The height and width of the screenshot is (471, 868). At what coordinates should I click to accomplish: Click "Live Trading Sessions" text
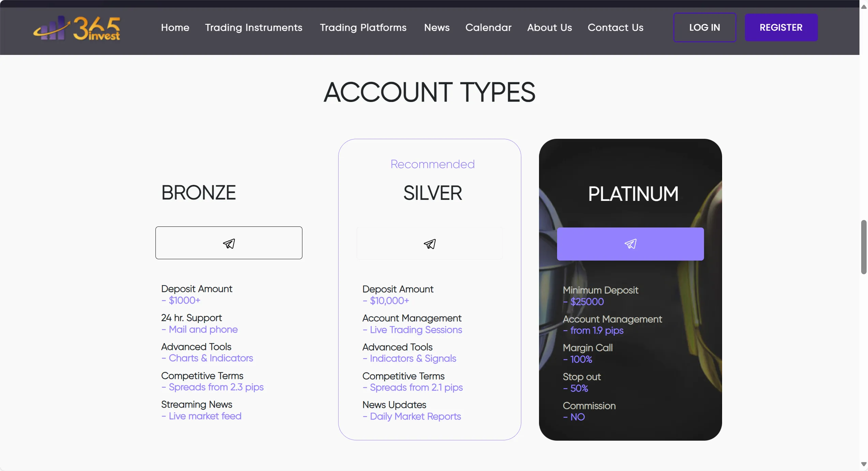tap(416, 330)
